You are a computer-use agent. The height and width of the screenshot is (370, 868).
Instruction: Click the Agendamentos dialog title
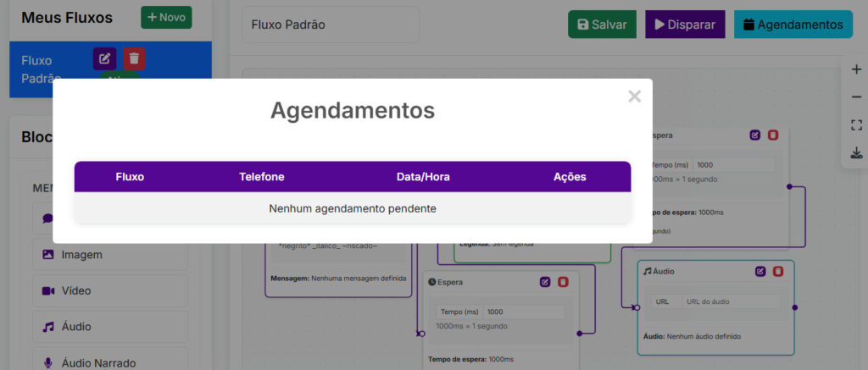(353, 111)
